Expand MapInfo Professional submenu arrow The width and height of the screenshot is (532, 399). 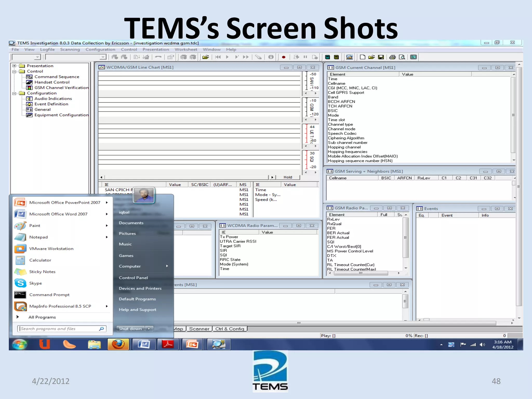click(107, 306)
